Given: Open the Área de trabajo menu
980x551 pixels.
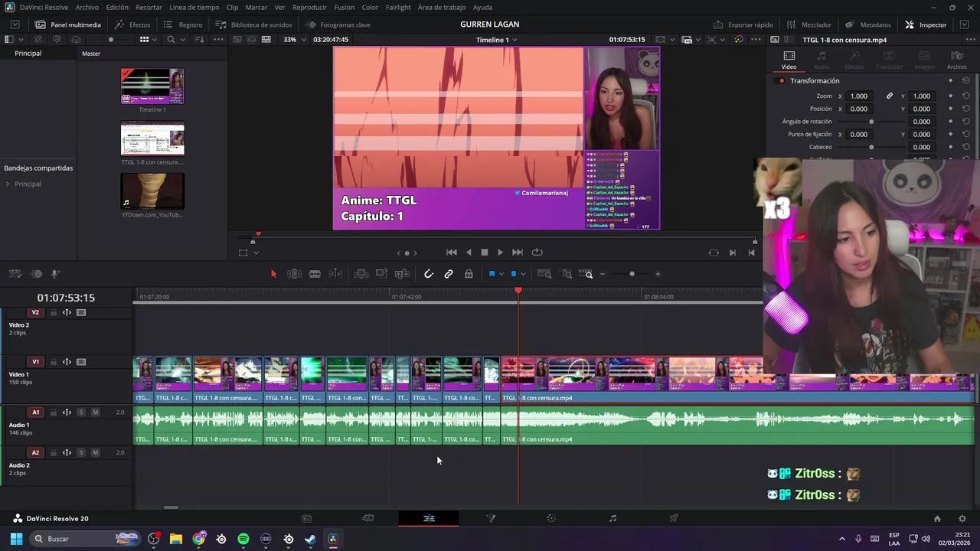Looking at the screenshot, I should [x=442, y=7].
